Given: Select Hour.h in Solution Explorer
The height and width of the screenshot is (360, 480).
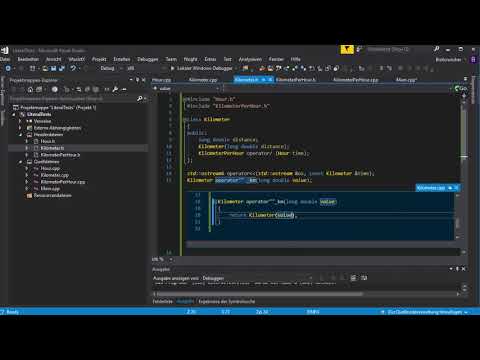Looking at the screenshot, I should [x=48, y=141].
